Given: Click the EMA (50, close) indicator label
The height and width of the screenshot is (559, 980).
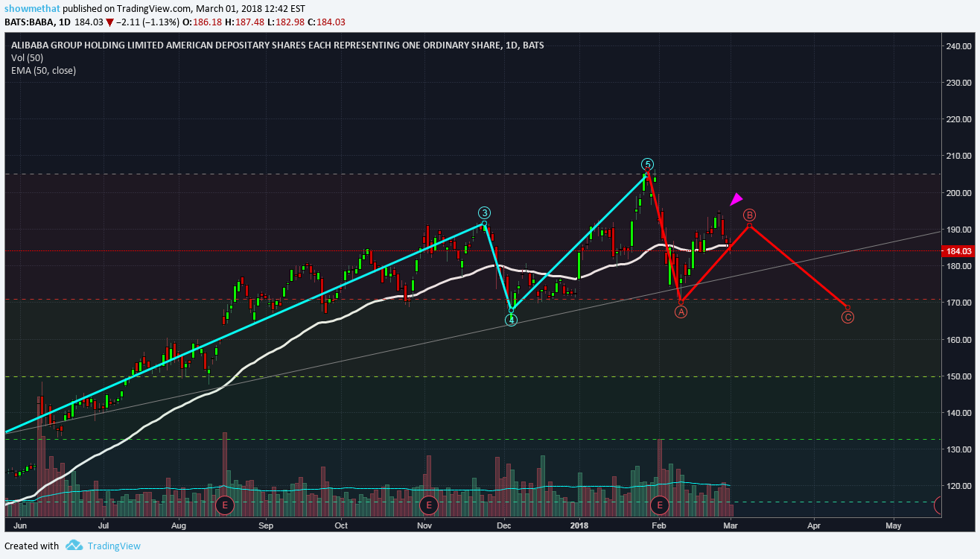Looking at the screenshot, I should pos(43,70).
